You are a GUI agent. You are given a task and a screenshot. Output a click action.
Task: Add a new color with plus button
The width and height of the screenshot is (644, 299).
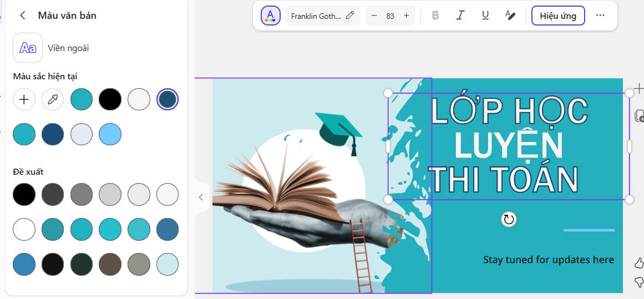click(x=24, y=99)
